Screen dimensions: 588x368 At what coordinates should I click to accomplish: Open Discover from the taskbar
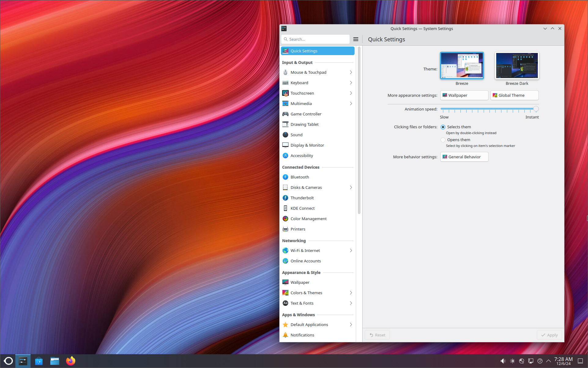click(x=39, y=361)
